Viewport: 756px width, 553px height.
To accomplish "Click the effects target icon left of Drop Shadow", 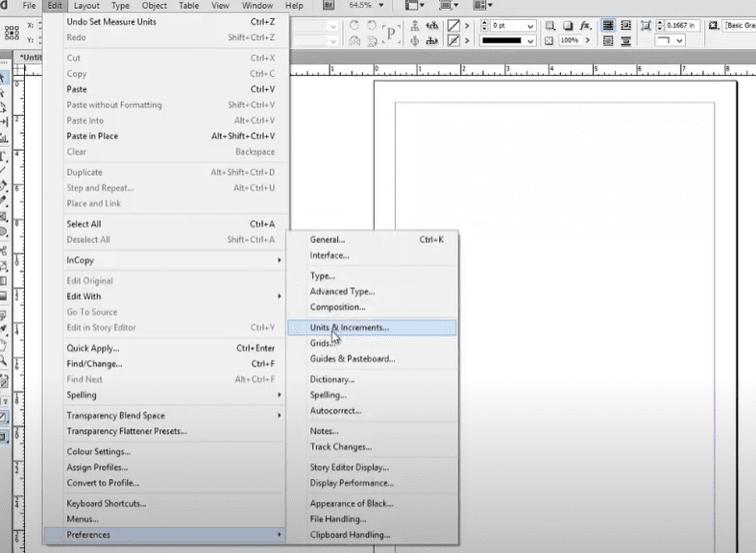I will pos(550,26).
